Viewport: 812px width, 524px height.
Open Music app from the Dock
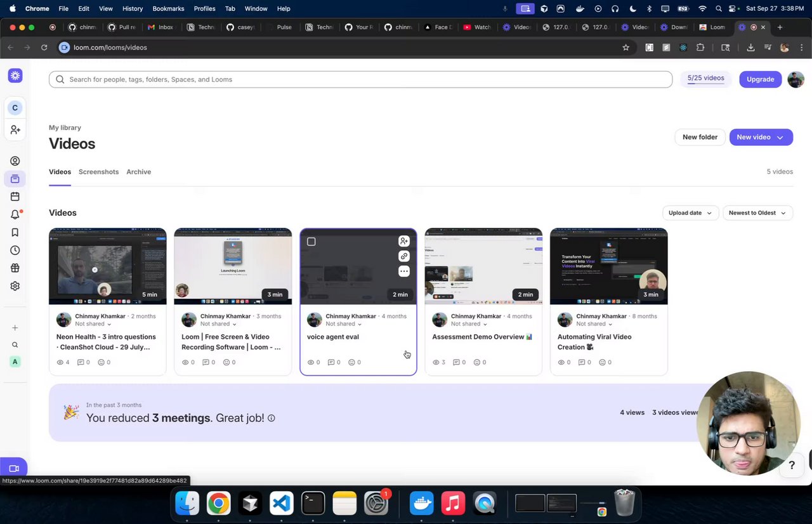click(453, 503)
